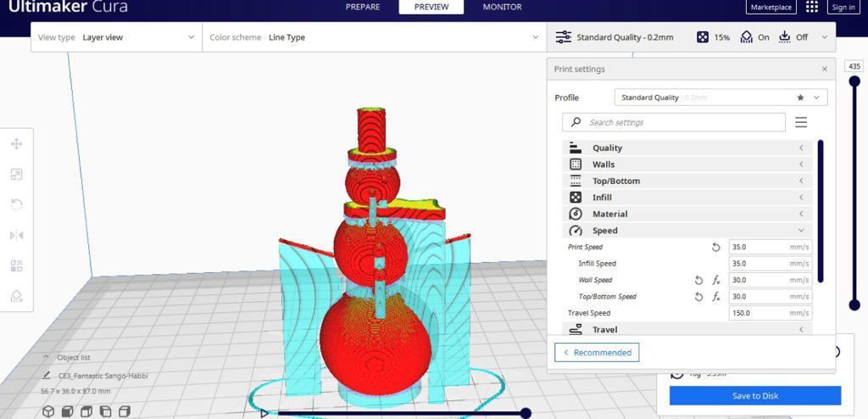Open the settings visibility hamburger menu
868x419 pixels.
point(801,122)
